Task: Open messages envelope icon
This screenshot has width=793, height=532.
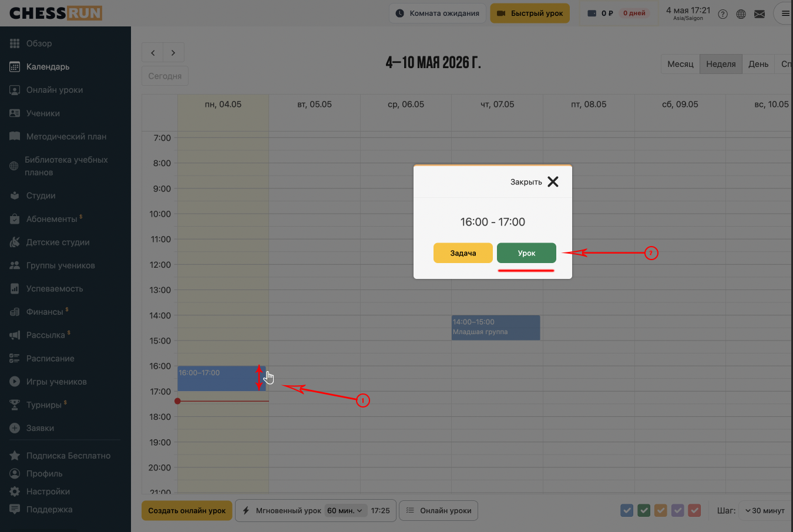Action: pos(760,14)
